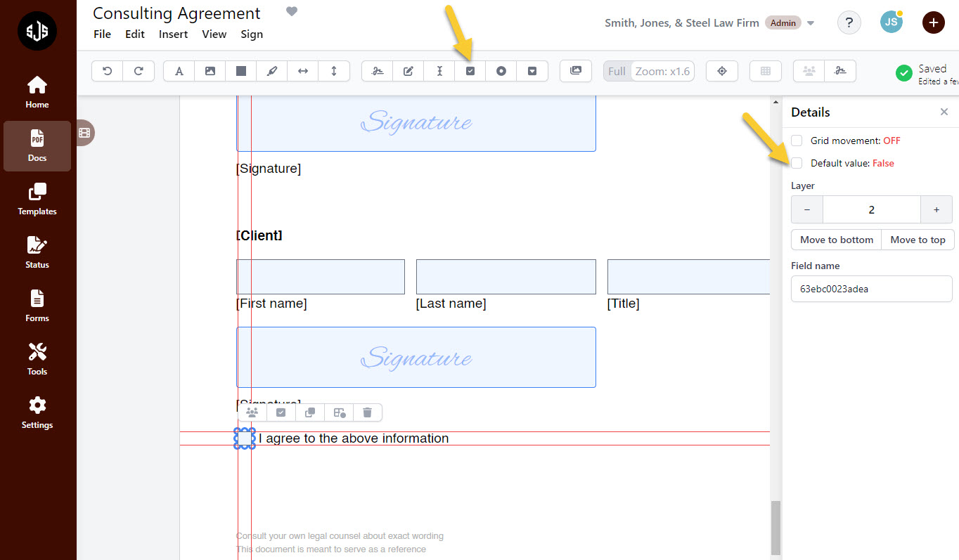Duplicate the selected checkbox field
This screenshot has width=959, height=560.
(310, 412)
